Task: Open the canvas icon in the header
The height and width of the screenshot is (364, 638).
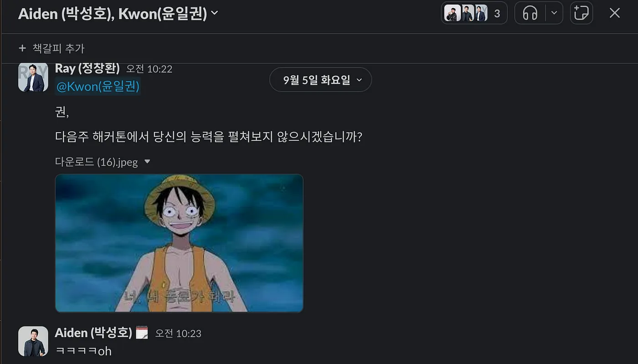Action: [x=581, y=13]
